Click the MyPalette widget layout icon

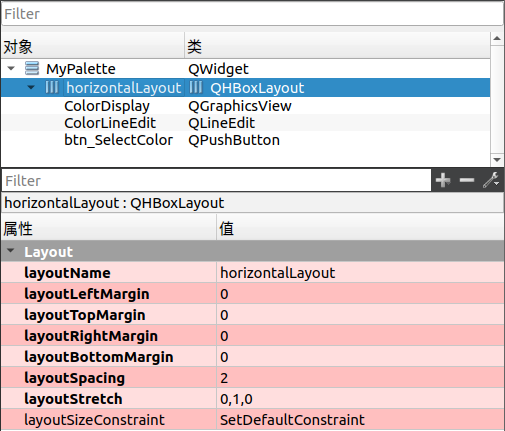(x=32, y=68)
